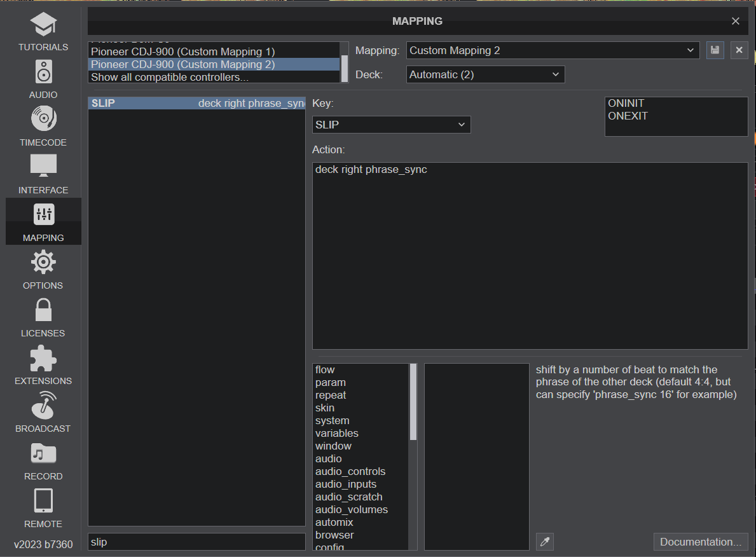Open the Remote tablet icon

[x=43, y=500]
